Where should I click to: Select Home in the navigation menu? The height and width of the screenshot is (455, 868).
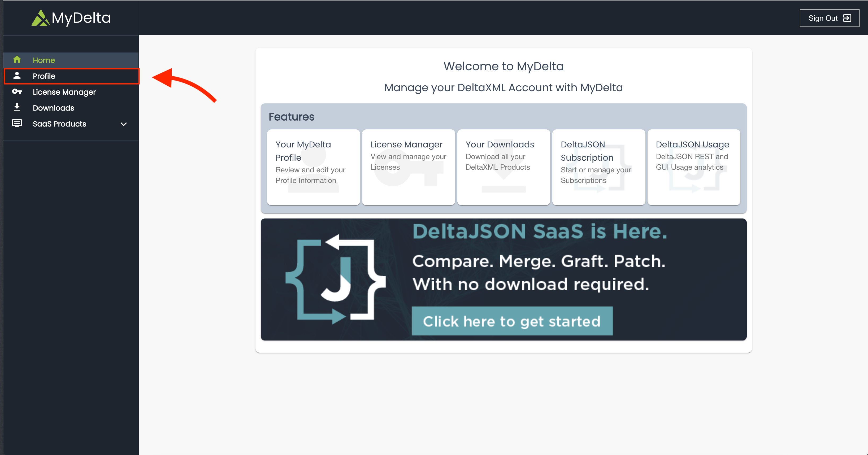[x=44, y=60]
